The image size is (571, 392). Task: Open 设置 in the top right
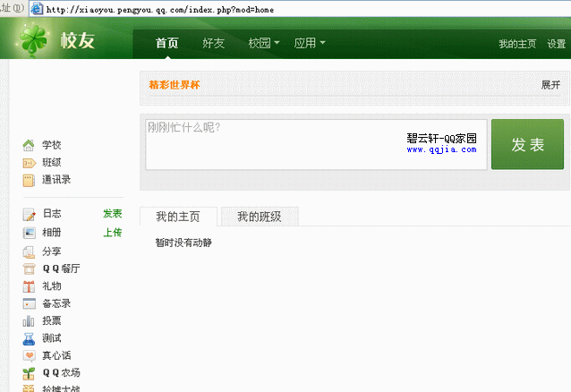556,44
